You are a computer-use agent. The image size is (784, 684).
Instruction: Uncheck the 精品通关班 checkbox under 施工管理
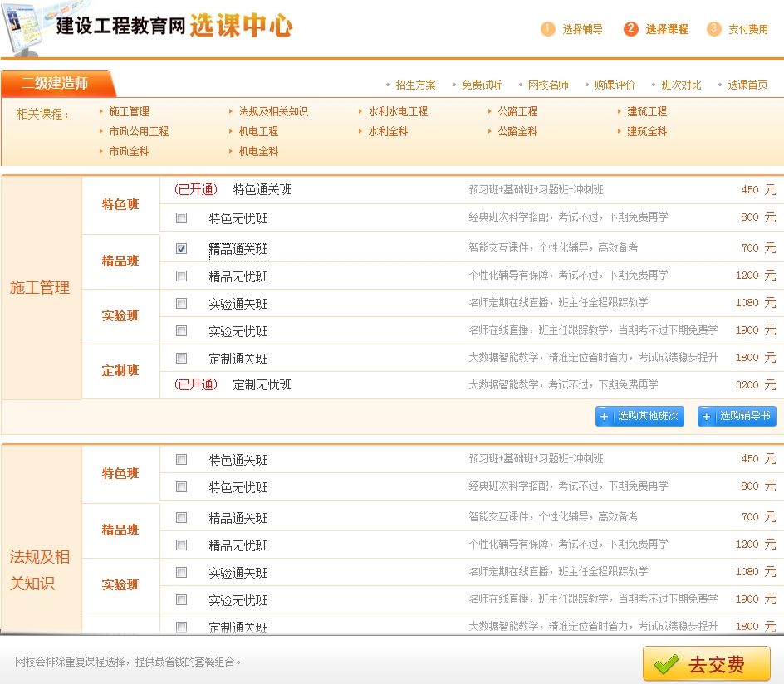pos(180,247)
